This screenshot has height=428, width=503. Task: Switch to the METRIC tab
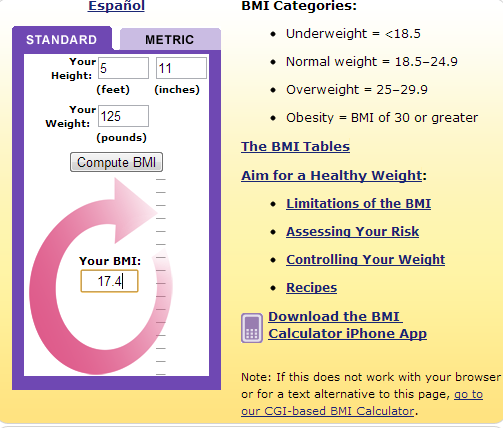click(x=170, y=40)
